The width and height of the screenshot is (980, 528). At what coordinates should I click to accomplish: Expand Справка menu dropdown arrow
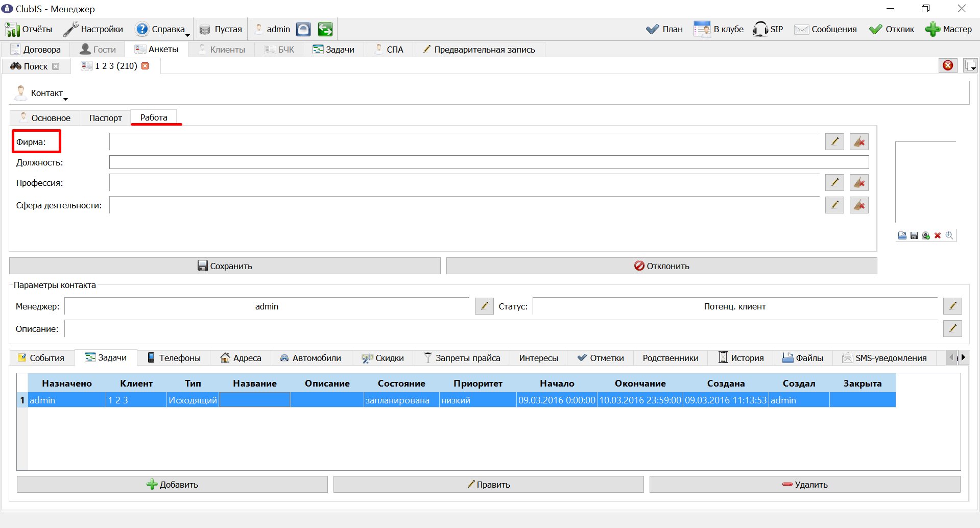point(187,35)
